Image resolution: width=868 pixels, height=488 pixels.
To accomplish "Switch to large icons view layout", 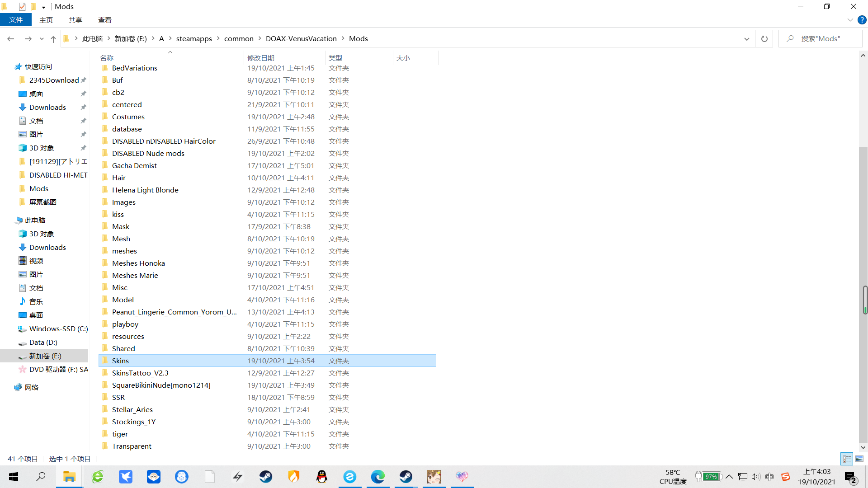I will (x=859, y=459).
